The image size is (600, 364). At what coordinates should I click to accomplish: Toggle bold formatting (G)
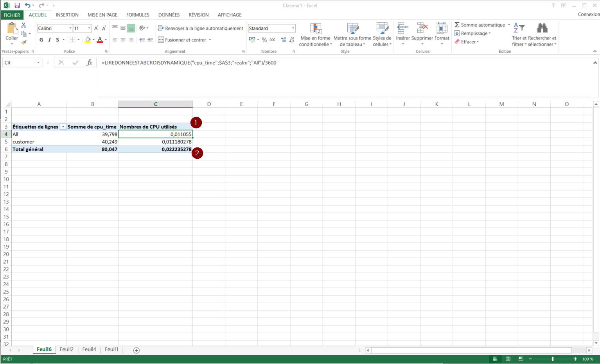41,40
